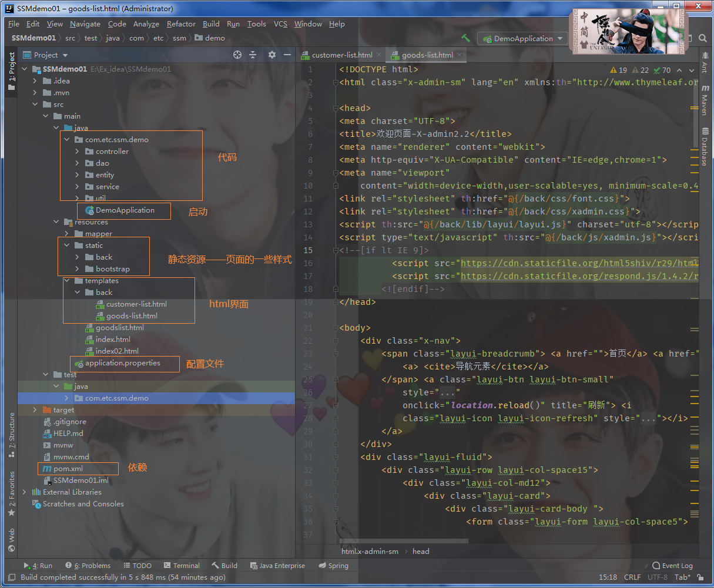Open the Database tool window

(x=704, y=146)
